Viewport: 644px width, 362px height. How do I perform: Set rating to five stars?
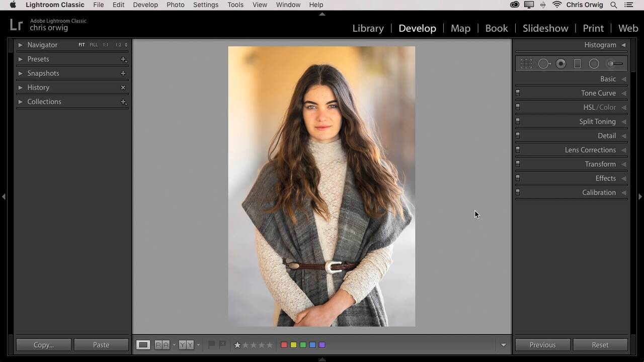click(x=270, y=345)
